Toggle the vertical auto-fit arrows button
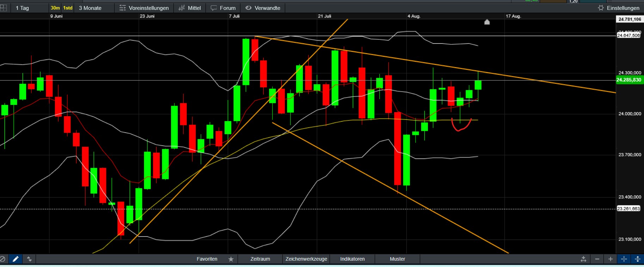This screenshot has width=644, height=267. tap(637, 259)
